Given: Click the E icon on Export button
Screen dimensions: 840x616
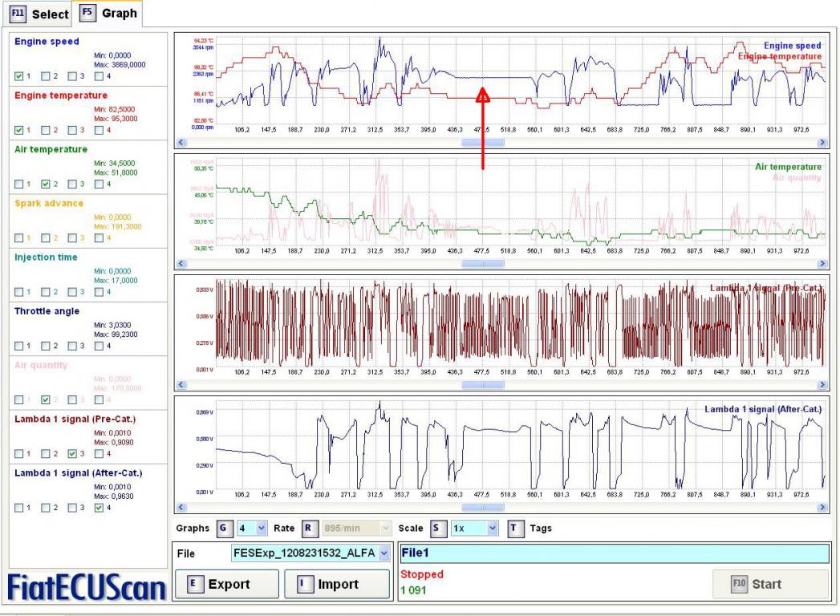Looking at the screenshot, I should coord(193,584).
